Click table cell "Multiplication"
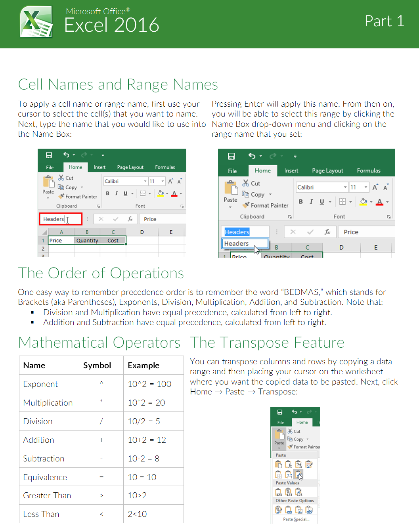Viewport: 419px width, 532px height. point(49,402)
